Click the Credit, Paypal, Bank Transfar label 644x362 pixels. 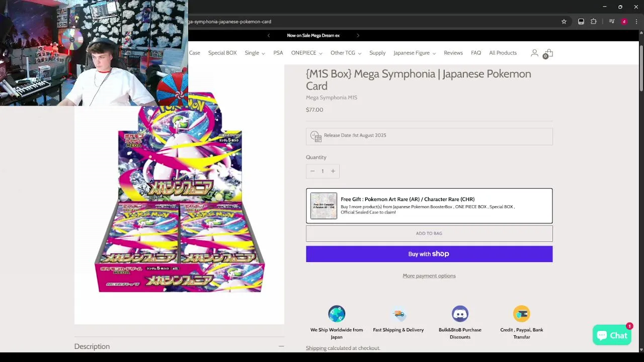(x=522, y=333)
